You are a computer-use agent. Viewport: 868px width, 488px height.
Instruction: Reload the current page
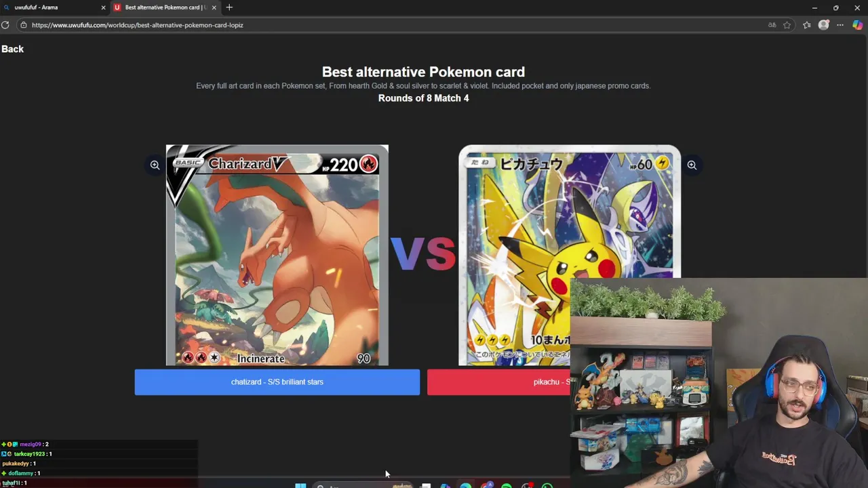[5, 25]
